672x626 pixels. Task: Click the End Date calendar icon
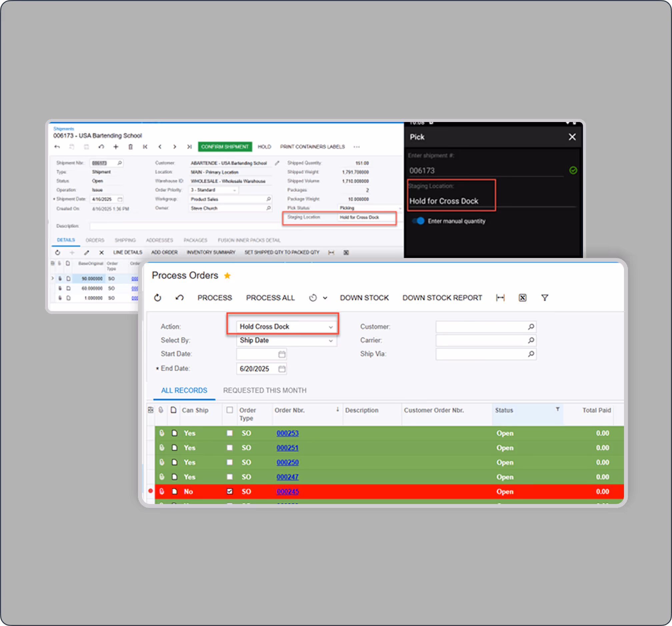click(282, 369)
